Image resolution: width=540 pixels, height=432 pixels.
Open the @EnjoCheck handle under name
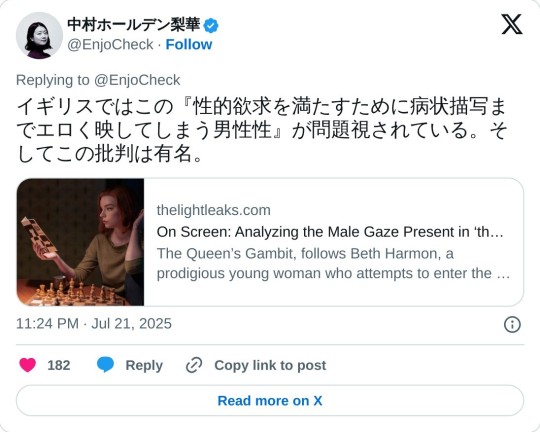(110, 44)
